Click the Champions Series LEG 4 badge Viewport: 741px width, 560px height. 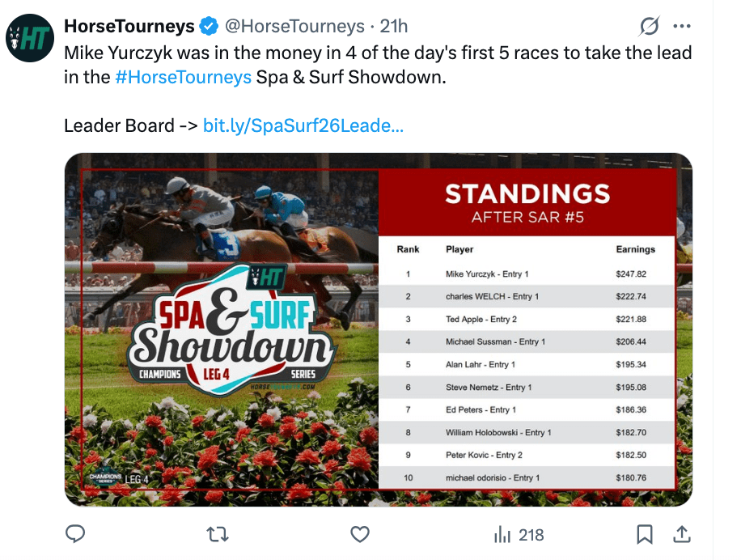[x=119, y=477]
